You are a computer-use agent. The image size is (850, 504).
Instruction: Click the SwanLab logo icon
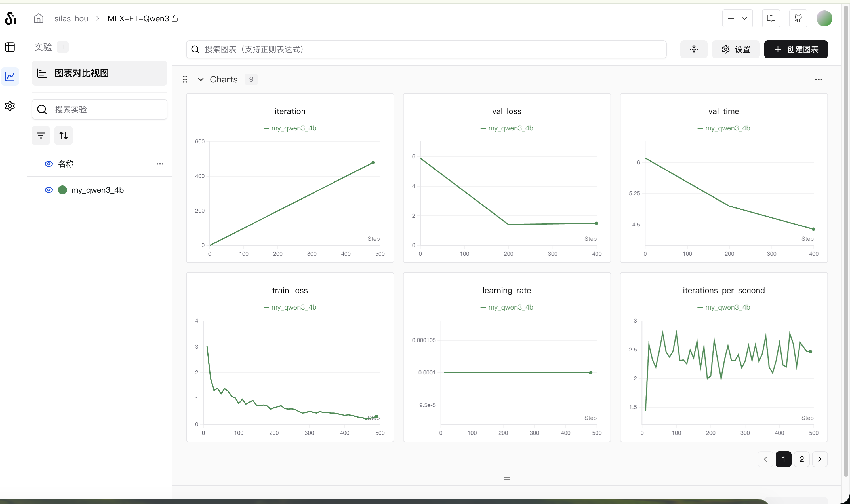tap(10, 18)
